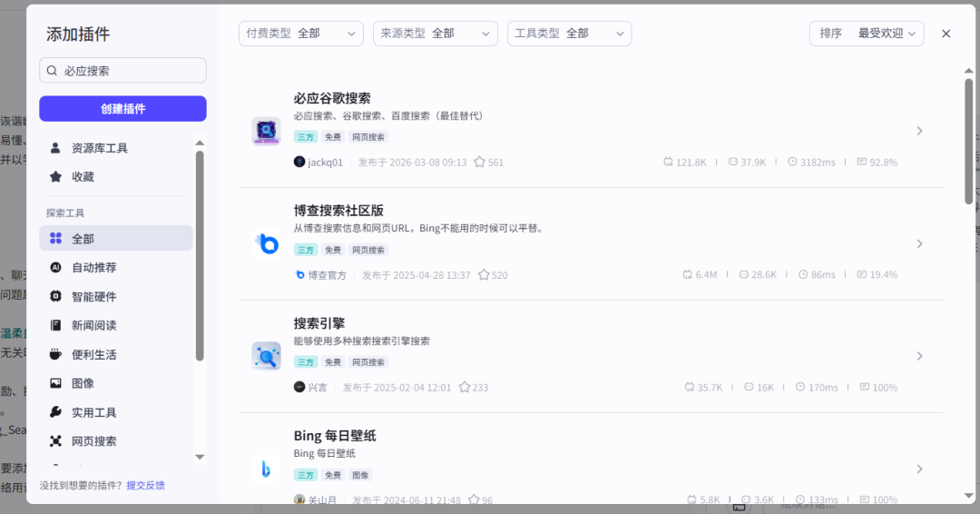Click 兴言 author avatar
The width and height of the screenshot is (980, 514).
(x=299, y=387)
